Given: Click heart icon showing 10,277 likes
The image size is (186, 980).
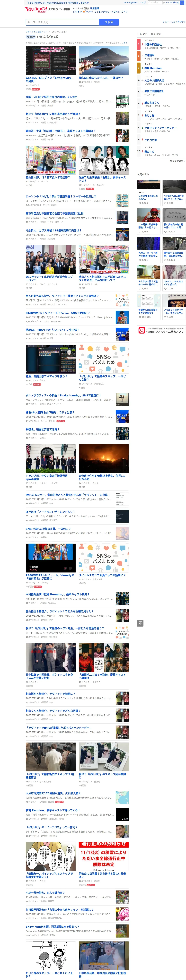Looking at the screenshot, I should (x=165, y=232).
